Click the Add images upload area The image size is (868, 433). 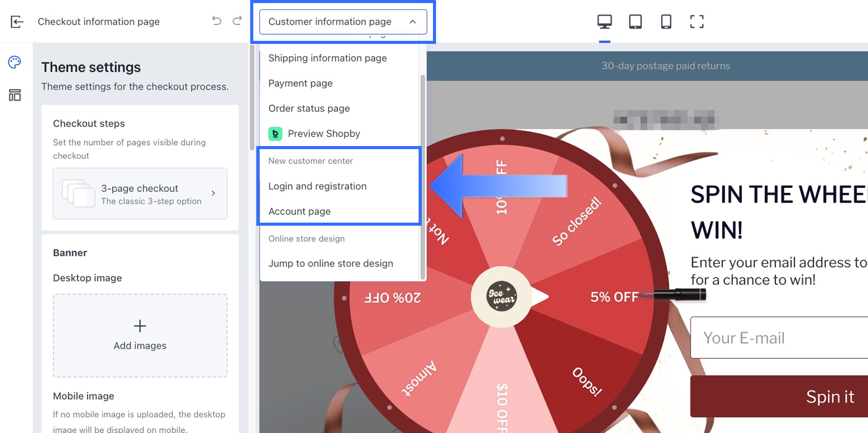140,335
